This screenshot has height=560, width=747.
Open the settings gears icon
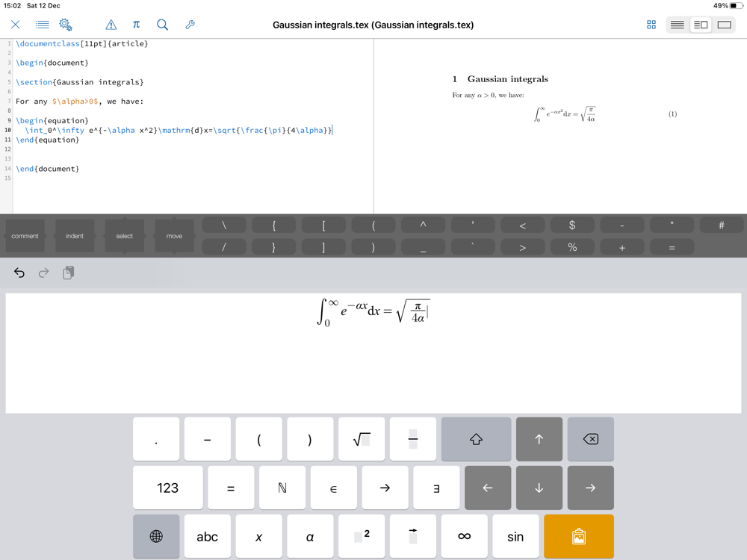[66, 25]
